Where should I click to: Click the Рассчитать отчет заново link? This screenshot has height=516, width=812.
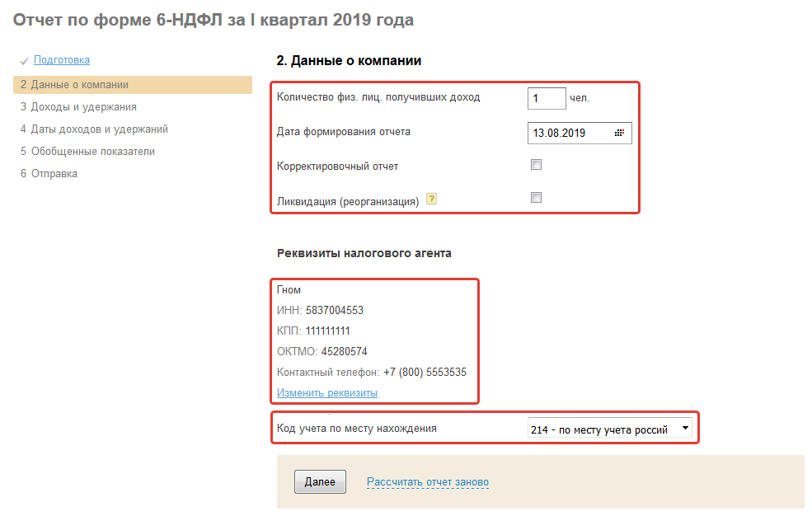[428, 482]
